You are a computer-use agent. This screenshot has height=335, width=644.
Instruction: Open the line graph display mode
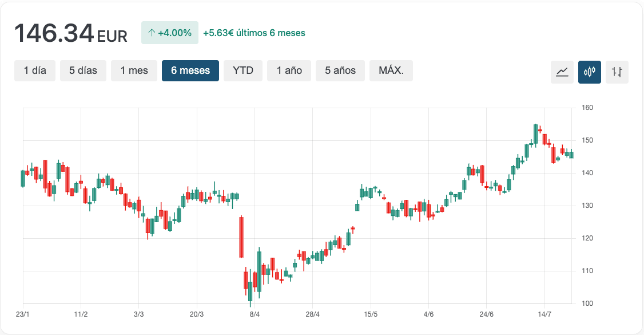[x=562, y=72]
